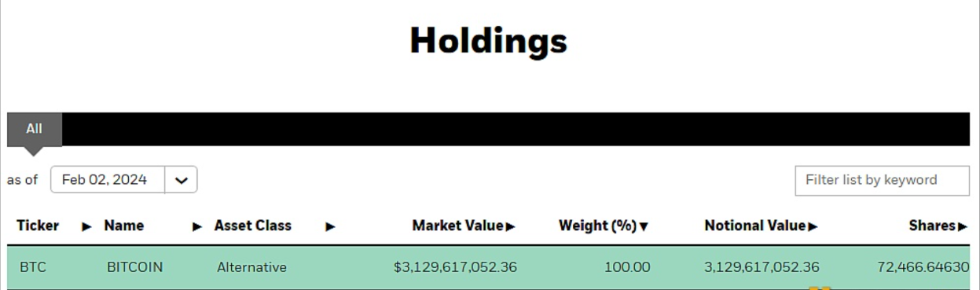Click the sort arrow beside Market Value

coord(511,226)
